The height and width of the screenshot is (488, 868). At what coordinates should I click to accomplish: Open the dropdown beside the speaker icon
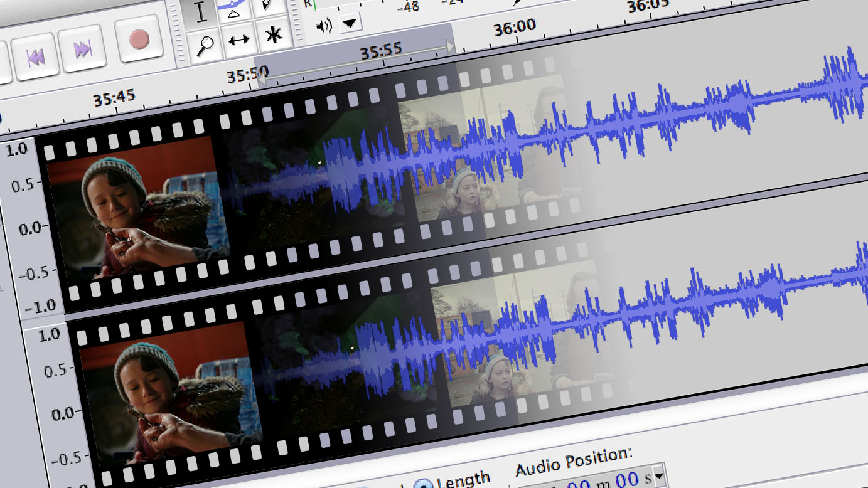point(349,24)
